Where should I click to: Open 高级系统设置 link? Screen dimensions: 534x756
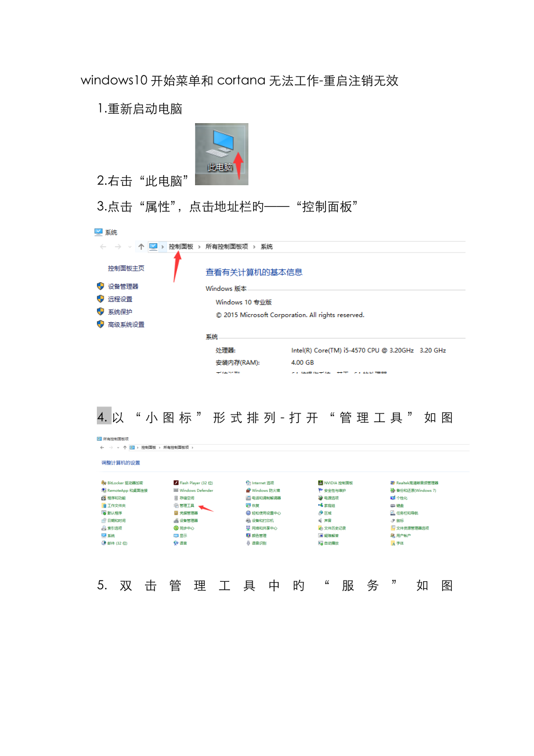(x=125, y=325)
